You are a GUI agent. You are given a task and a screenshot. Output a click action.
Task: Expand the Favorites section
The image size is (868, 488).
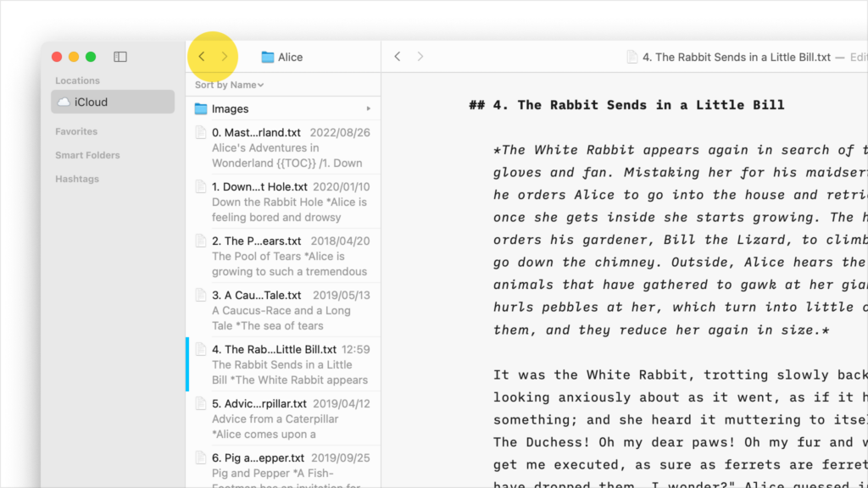[76, 131]
